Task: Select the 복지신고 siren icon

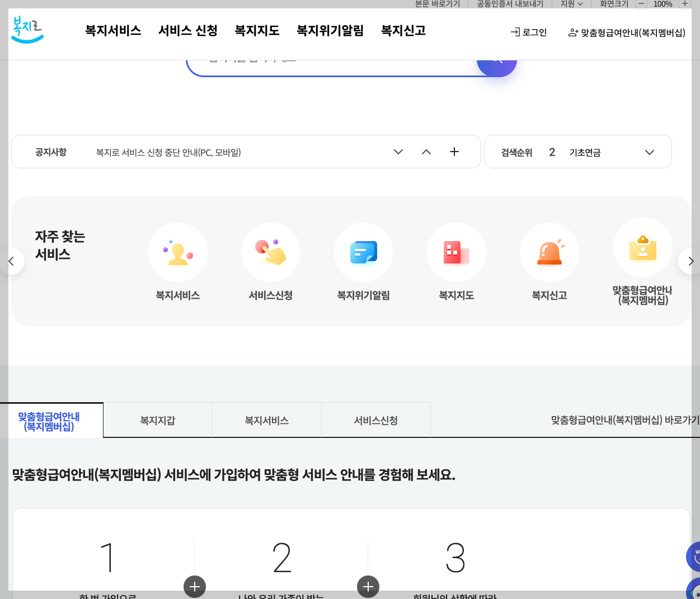Action: (x=549, y=252)
